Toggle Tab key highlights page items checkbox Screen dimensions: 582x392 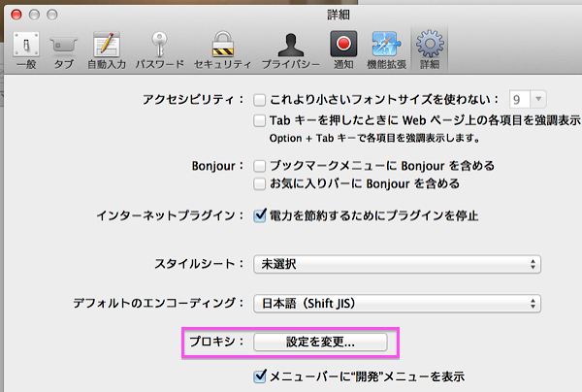click(260, 120)
